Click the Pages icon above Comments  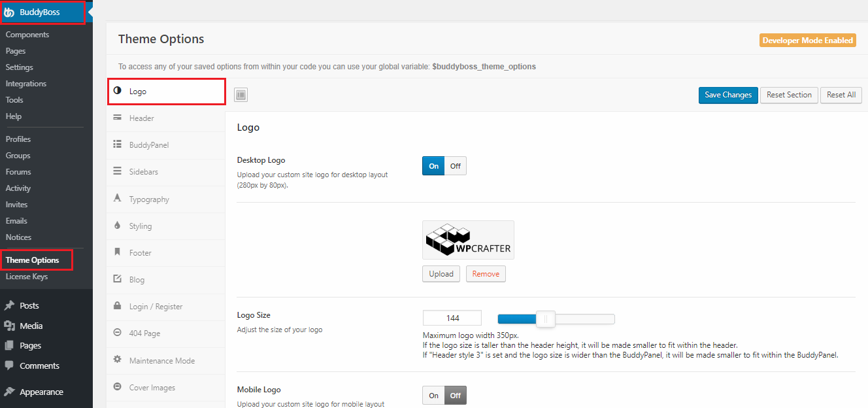[x=9, y=345]
